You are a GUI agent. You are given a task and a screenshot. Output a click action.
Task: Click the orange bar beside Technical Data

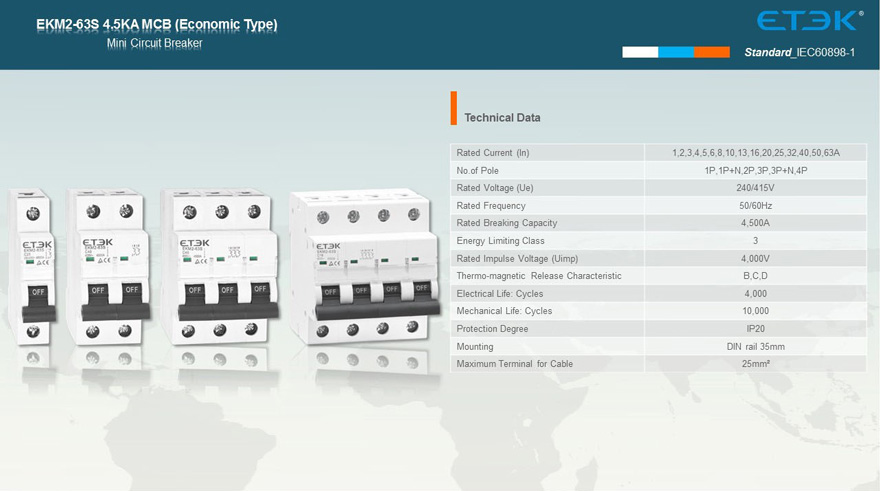(x=453, y=108)
